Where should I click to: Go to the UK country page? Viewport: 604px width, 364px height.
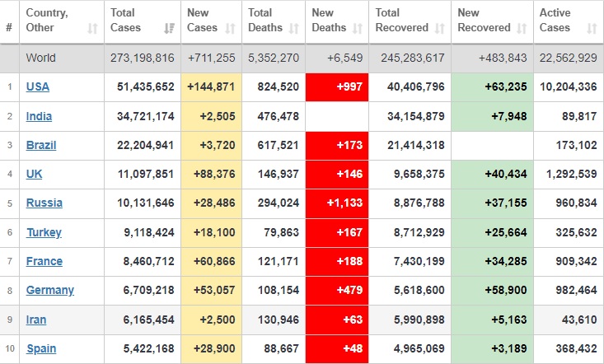point(34,175)
